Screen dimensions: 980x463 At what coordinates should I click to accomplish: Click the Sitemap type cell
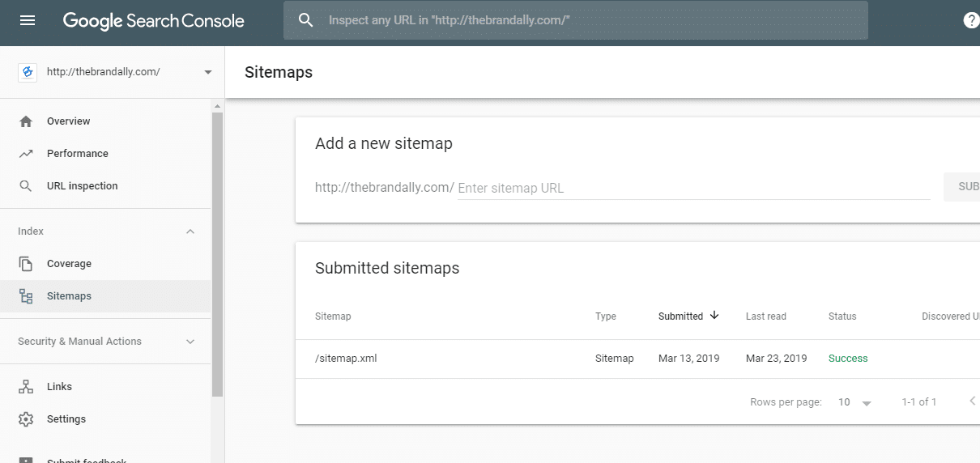click(x=615, y=359)
